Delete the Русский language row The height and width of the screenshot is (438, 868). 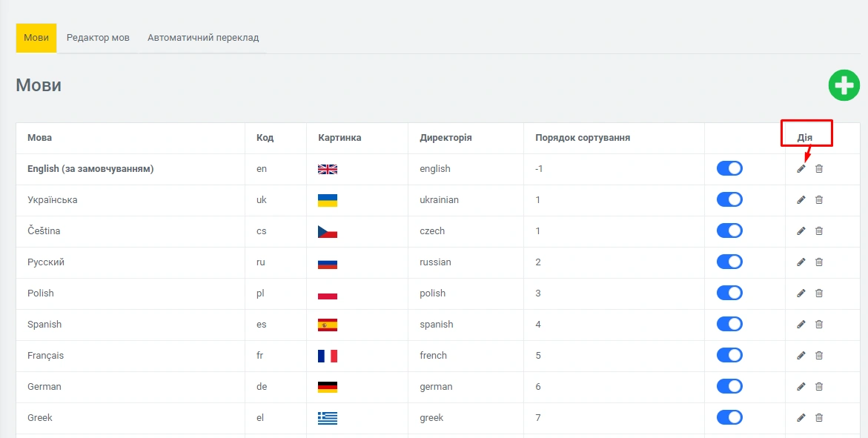tap(819, 262)
